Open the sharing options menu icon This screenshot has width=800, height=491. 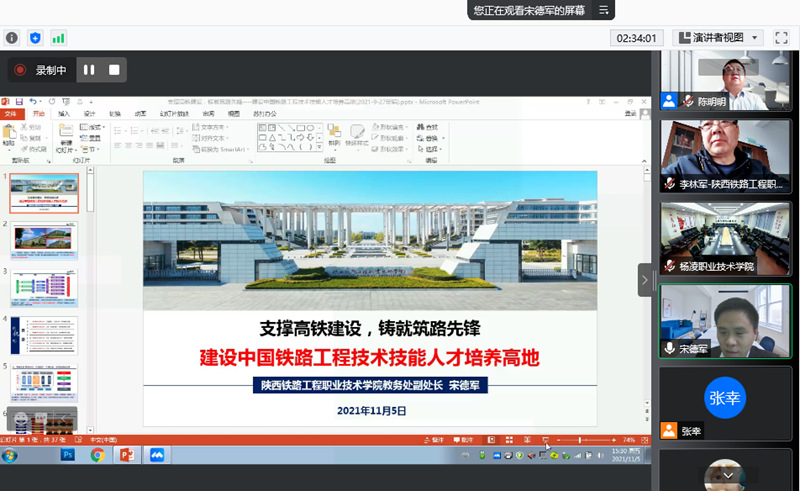point(603,10)
